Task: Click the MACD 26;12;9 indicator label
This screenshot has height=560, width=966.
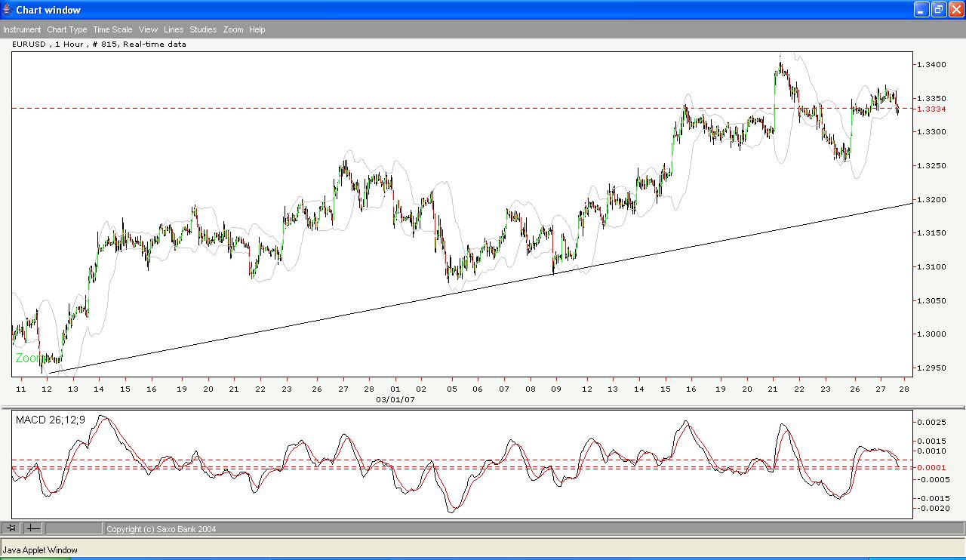Action: (51, 419)
